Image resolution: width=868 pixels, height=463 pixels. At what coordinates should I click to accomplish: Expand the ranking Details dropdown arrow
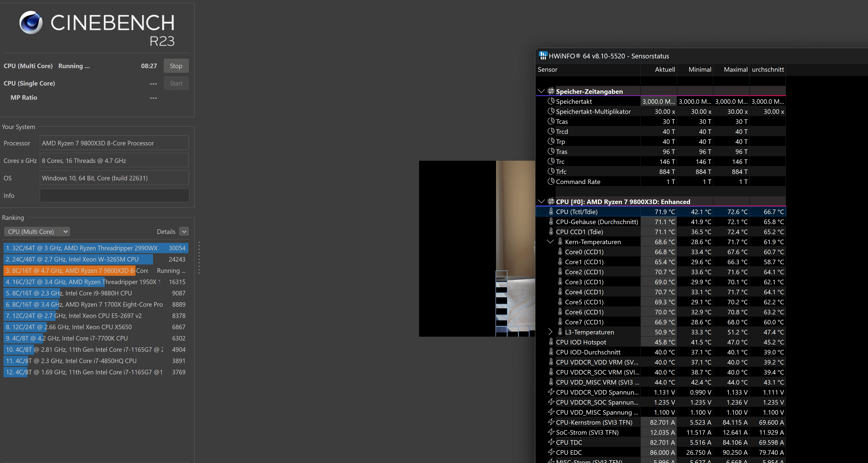(x=184, y=232)
